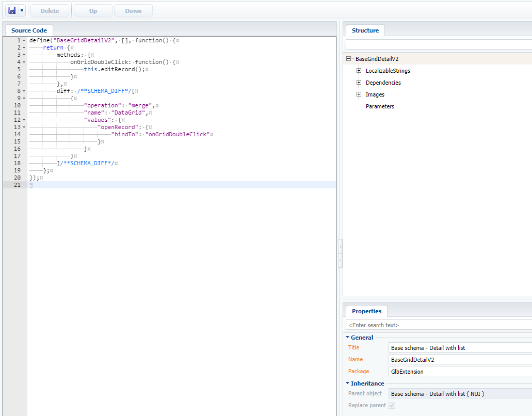Select the Structure tab
The image size is (532, 416).
365,30
